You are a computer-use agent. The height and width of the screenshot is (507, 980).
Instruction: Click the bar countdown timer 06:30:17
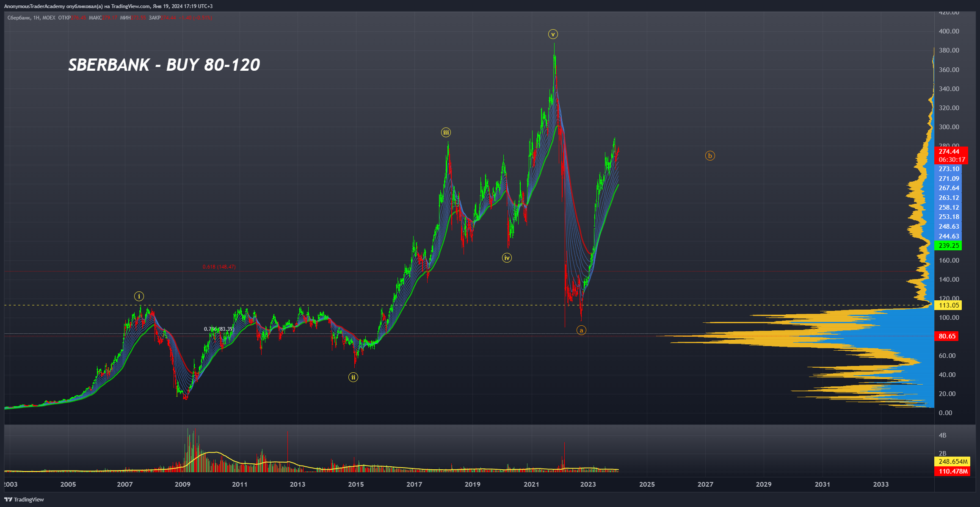952,160
